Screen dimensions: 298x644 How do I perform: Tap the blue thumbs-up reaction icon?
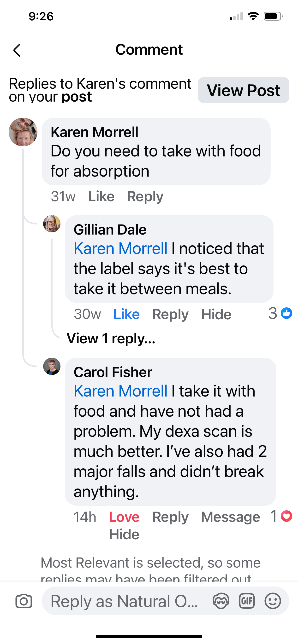(286, 313)
